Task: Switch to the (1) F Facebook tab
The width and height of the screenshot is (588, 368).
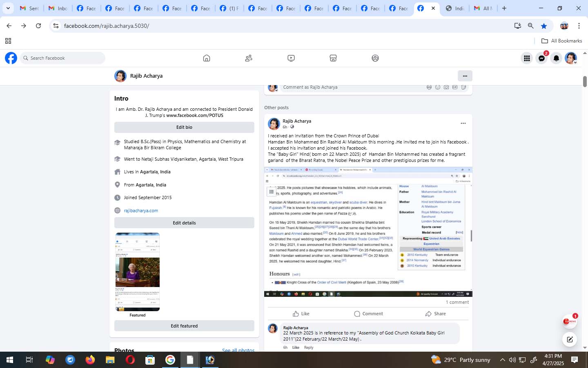Action: (229, 8)
